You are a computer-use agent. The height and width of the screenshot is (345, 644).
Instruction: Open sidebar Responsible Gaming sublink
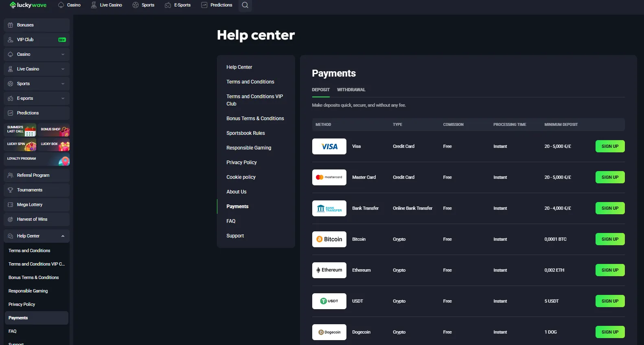point(28,291)
